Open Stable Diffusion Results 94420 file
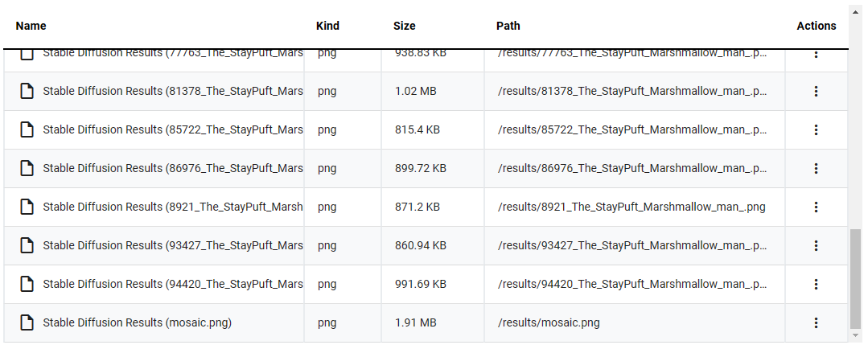 tap(173, 285)
